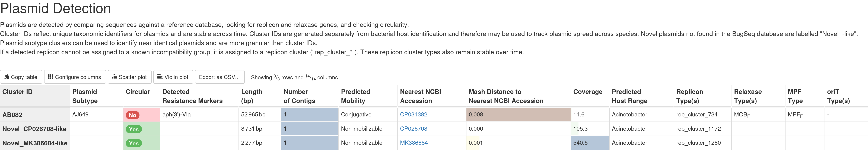Open the CP031382 accession link
The width and height of the screenshot is (868, 157).
414,115
